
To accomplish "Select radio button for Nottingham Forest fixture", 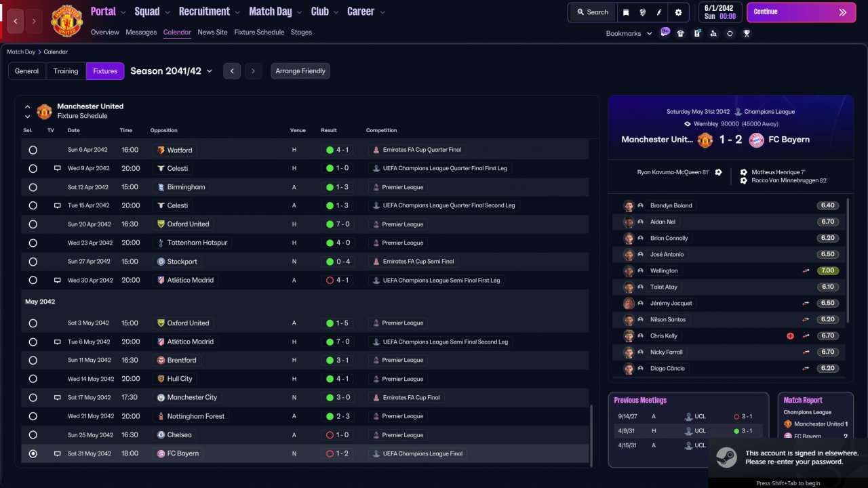I will (33, 416).
